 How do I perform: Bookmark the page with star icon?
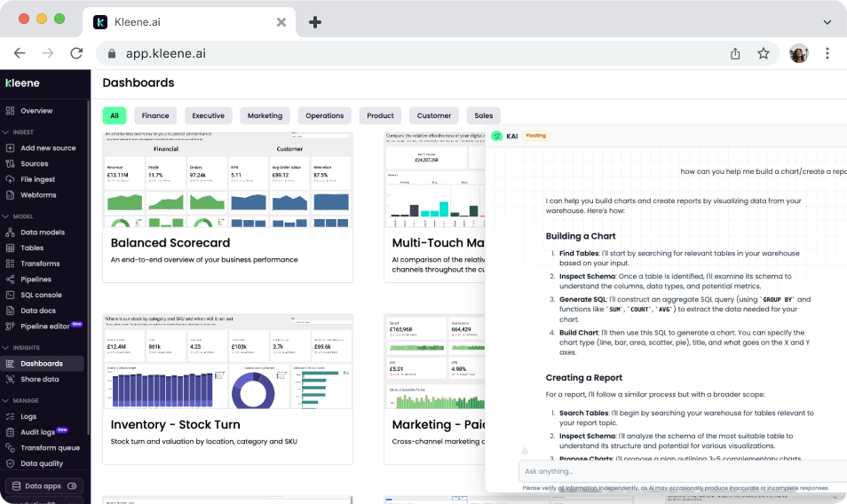tap(763, 53)
